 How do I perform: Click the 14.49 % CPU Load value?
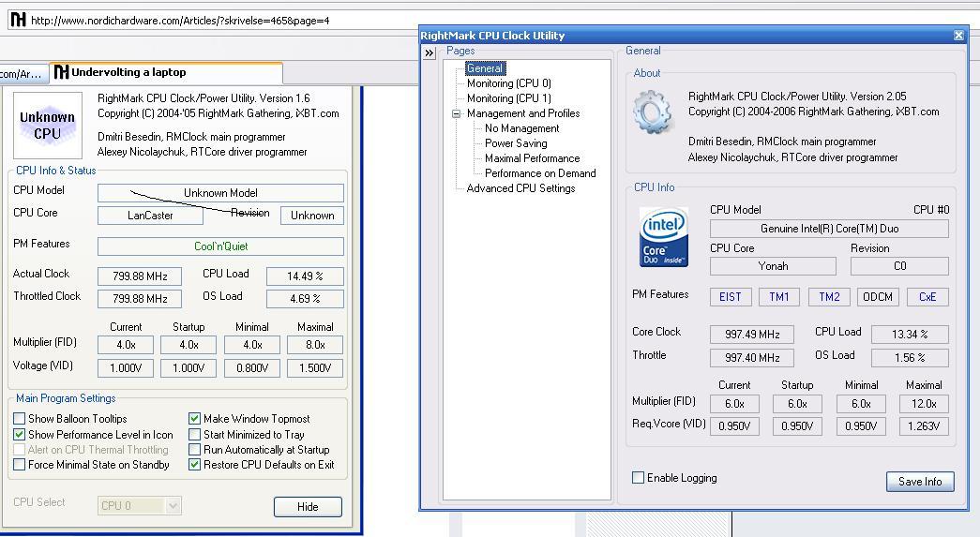click(x=305, y=276)
